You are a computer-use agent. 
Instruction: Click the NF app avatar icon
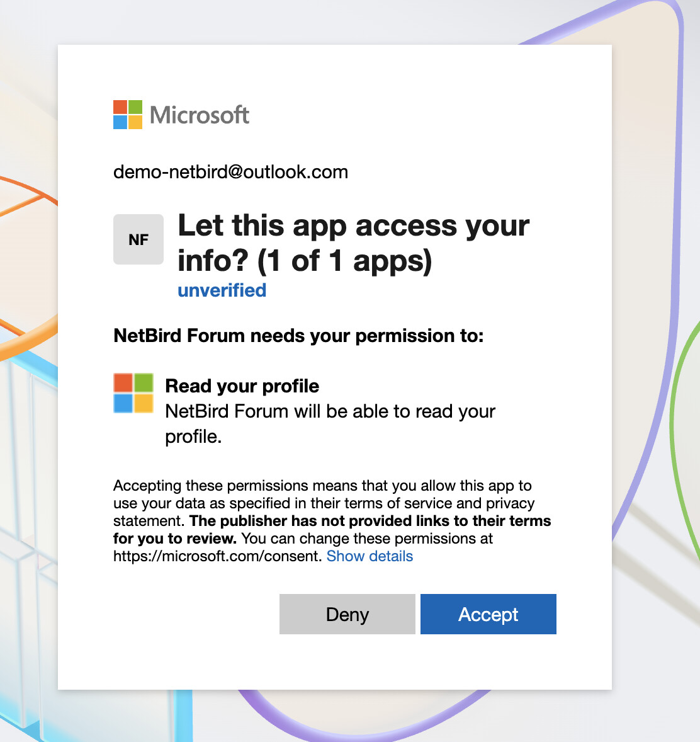pos(138,239)
